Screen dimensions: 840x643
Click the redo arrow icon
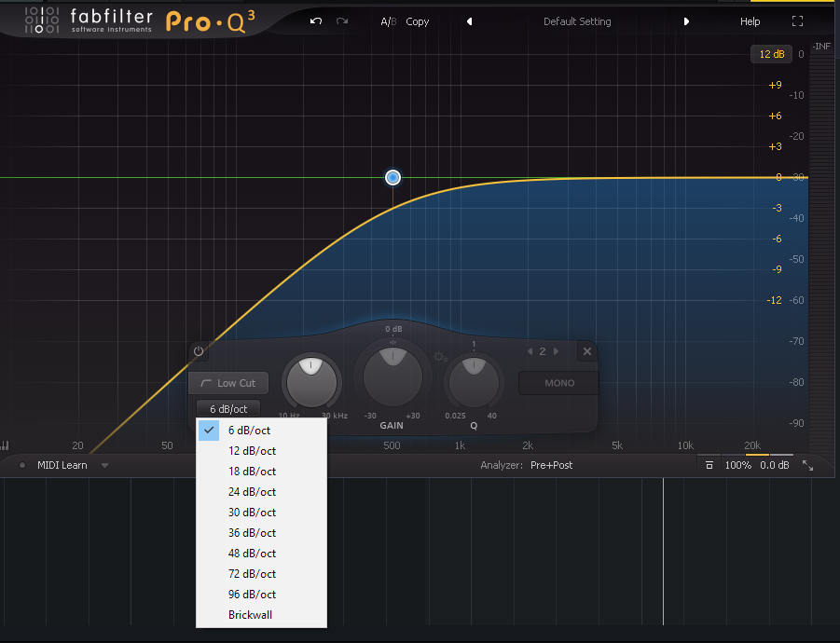click(x=342, y=21)
